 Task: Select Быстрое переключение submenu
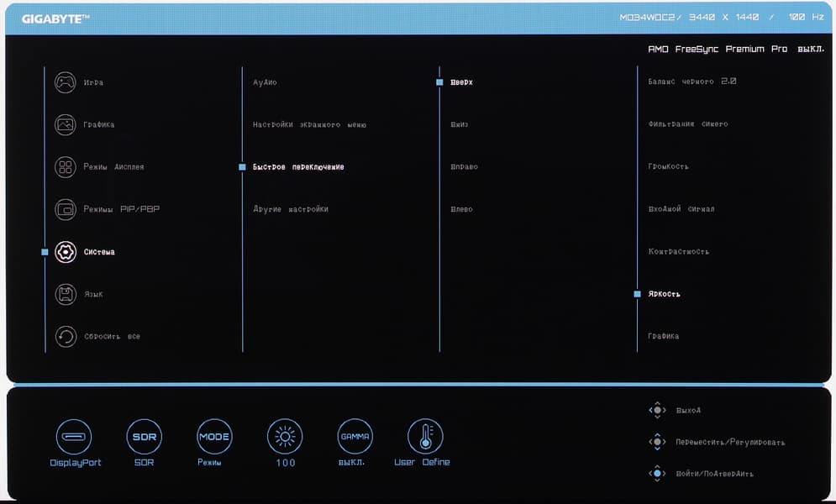(x=298, y=167)
